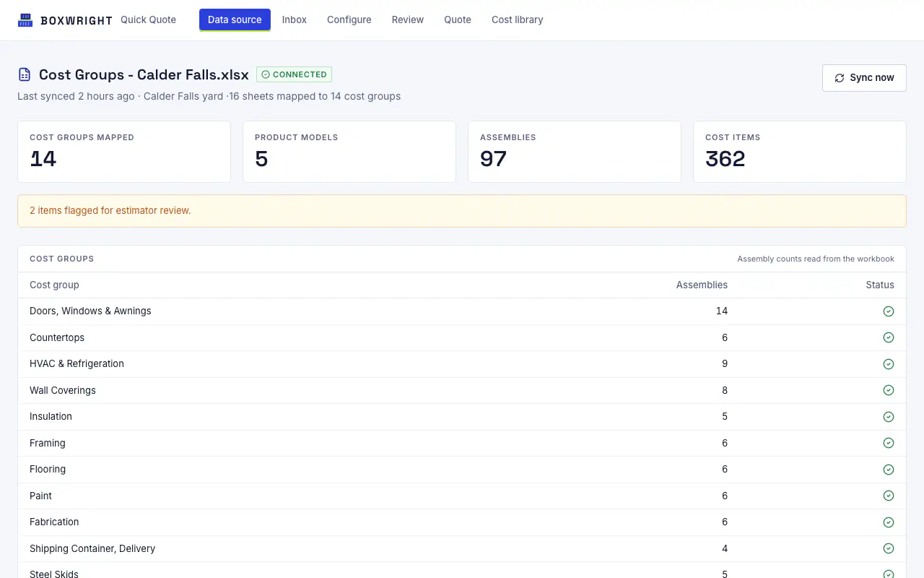Click status check icon for HVAC & Refrigeration
Screen dimensions: 924x578
tap(889, 364)
